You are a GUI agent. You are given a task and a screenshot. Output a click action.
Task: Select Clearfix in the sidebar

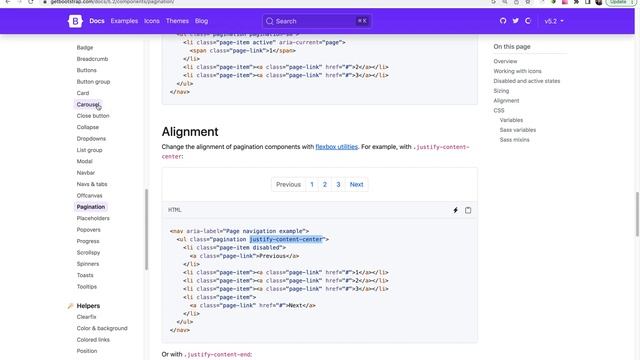(x=87, y=317)
